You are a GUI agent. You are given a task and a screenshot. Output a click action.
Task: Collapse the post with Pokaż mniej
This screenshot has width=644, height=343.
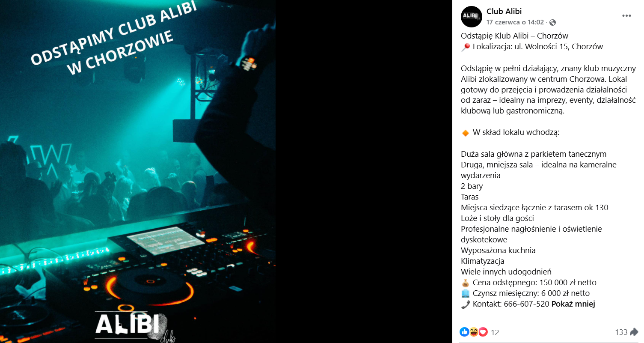[573, 304]
